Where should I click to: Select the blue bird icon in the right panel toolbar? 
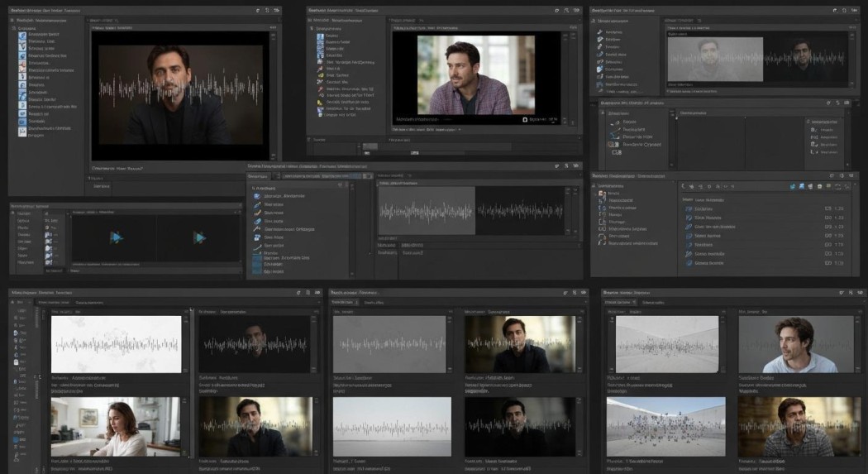[x=792, y=187]
